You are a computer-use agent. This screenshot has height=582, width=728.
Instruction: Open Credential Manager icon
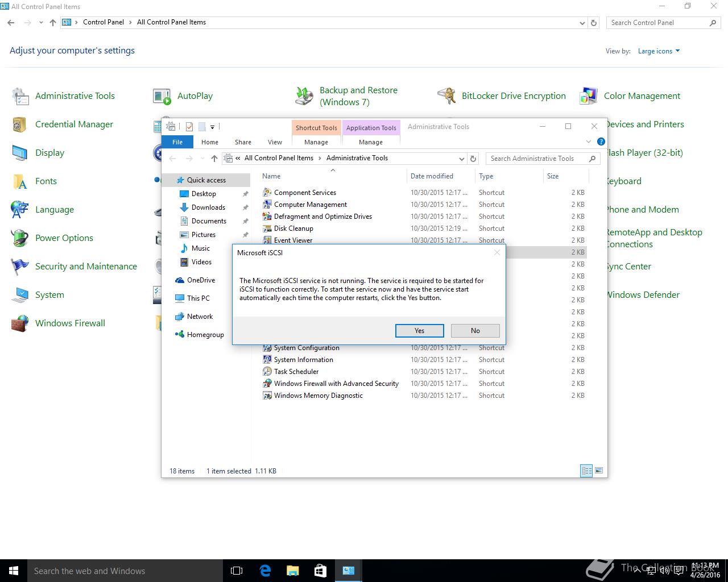[20, 124]
